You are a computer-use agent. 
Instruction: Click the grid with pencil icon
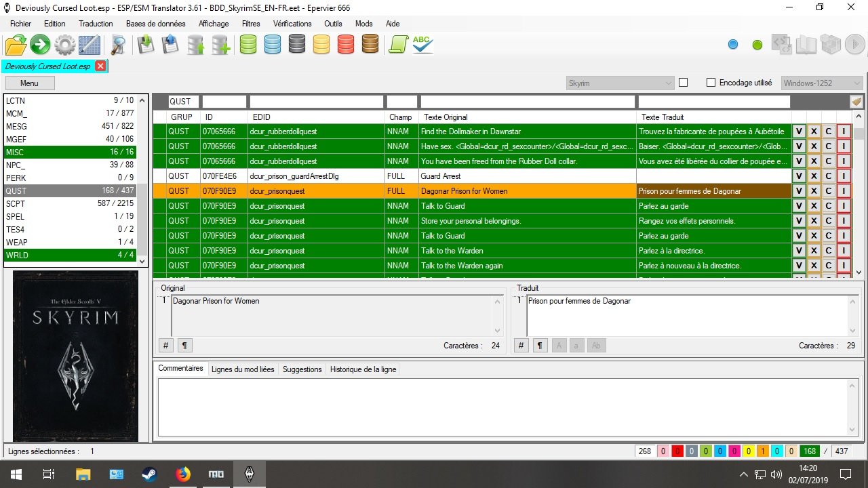(x=90, y=45)
